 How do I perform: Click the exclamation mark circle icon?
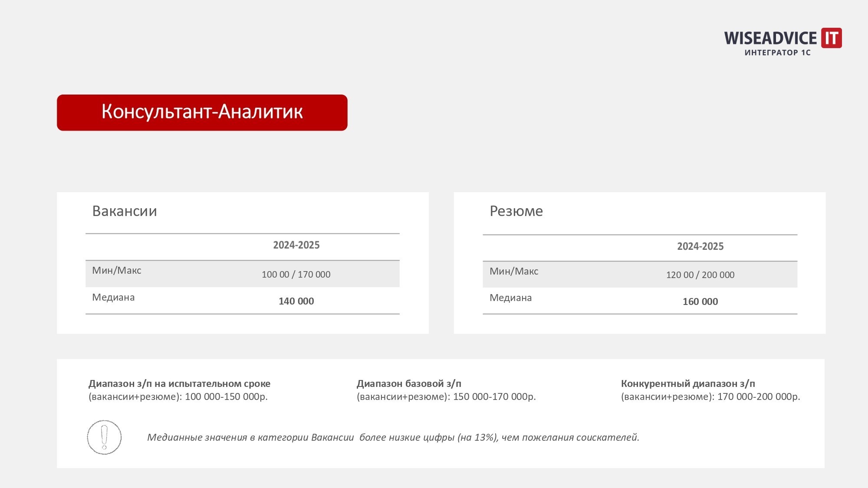click(x=104, y=437)
